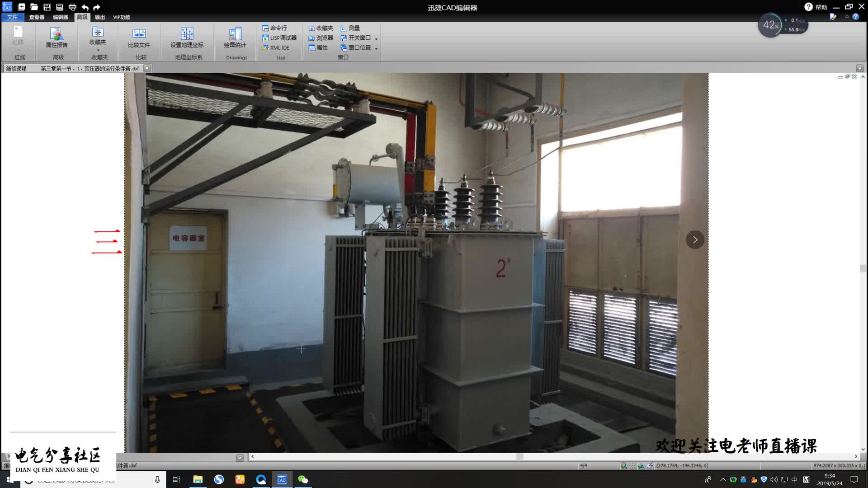Open the document tab list dropdown

coord(860,68)
